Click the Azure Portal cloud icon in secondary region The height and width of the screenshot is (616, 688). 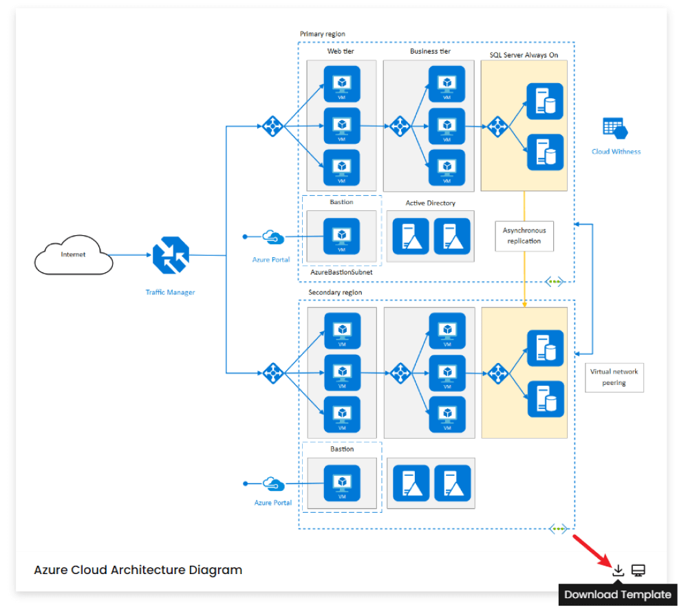273,484
